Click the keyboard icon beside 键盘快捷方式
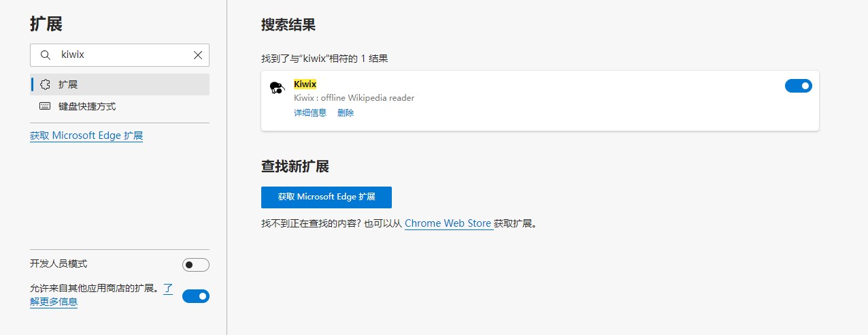The width and height of the screenshot is (868, 335). pyautogui.click(x=46, y=106)
